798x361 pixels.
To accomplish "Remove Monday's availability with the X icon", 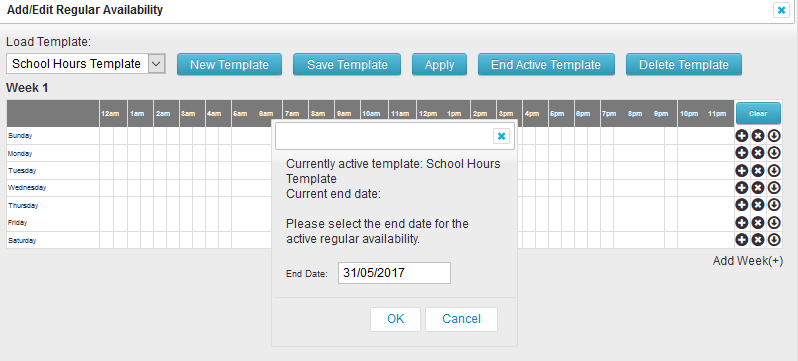I will [758, 153].
